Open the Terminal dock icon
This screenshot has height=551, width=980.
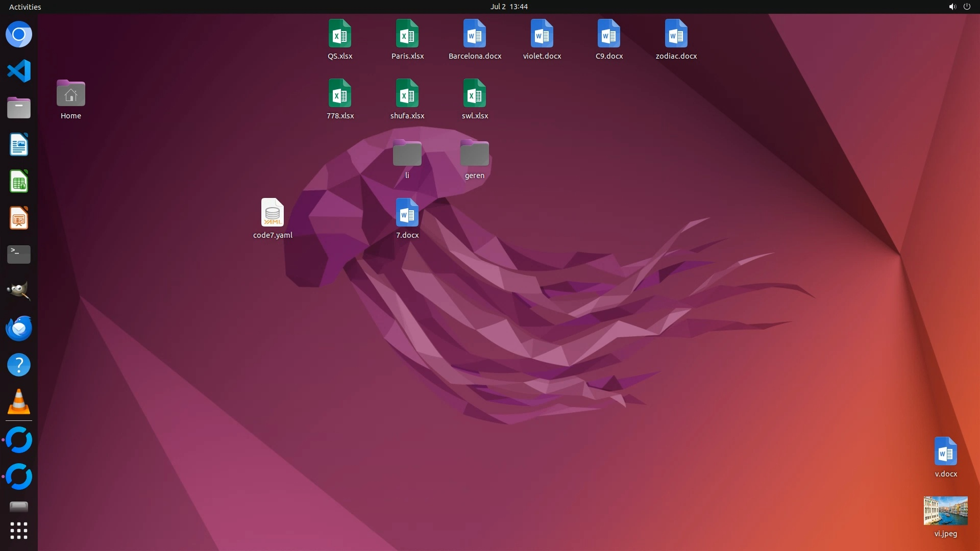click(19, 255)
